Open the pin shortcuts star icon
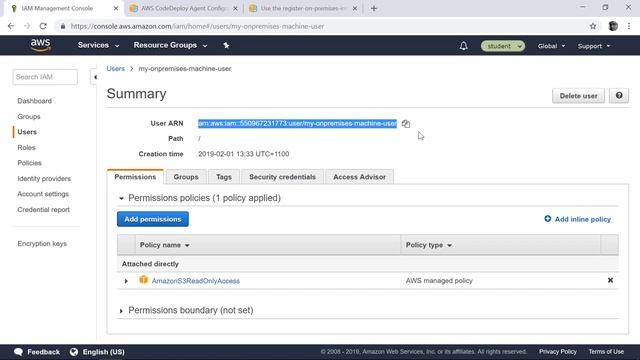 (226, 45)
